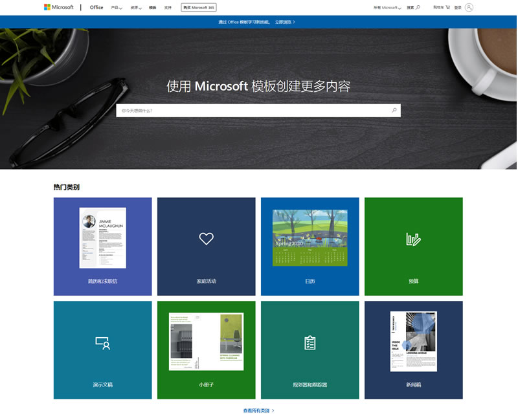Click the heart icon for 家庭活动
518x420 pixels.
click(207, 238)
